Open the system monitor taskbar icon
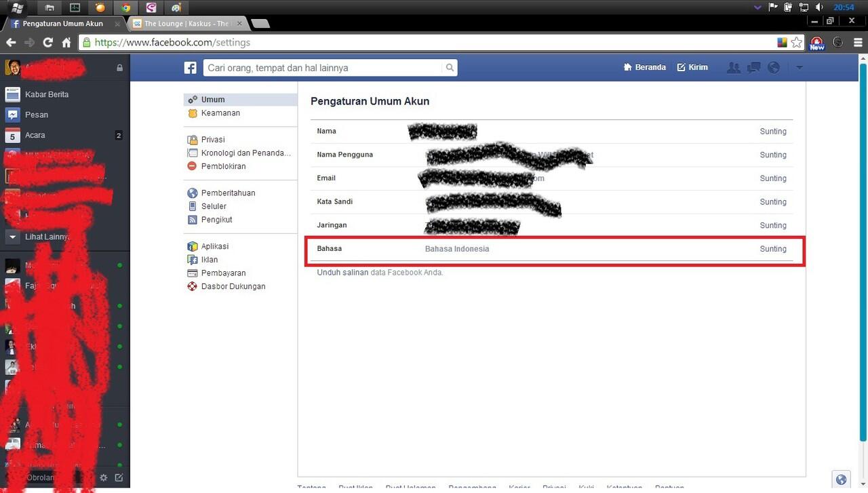 (75, 7)
